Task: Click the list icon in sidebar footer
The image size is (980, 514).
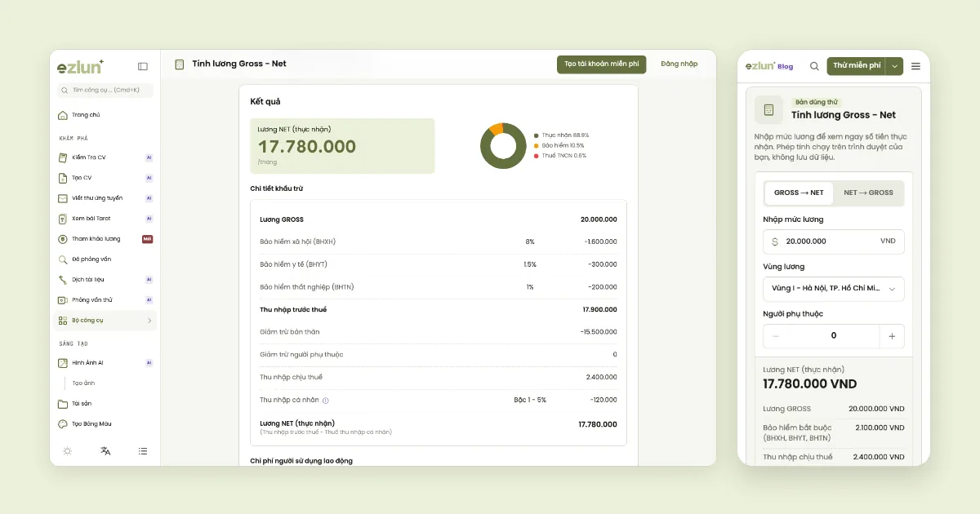Action: (143, 450)
